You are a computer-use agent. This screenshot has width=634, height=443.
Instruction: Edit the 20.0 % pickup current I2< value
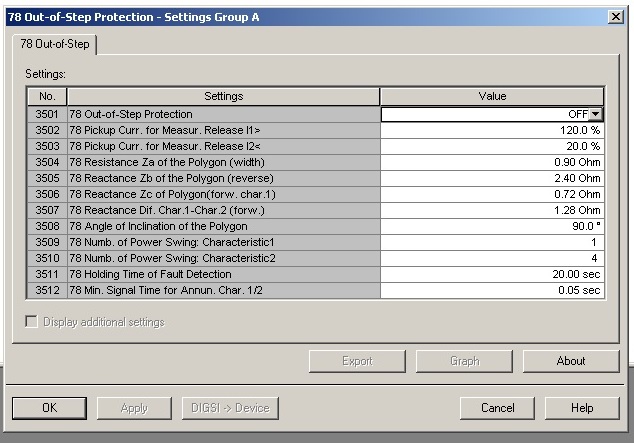pyautogui.click(x=492, y=146)
